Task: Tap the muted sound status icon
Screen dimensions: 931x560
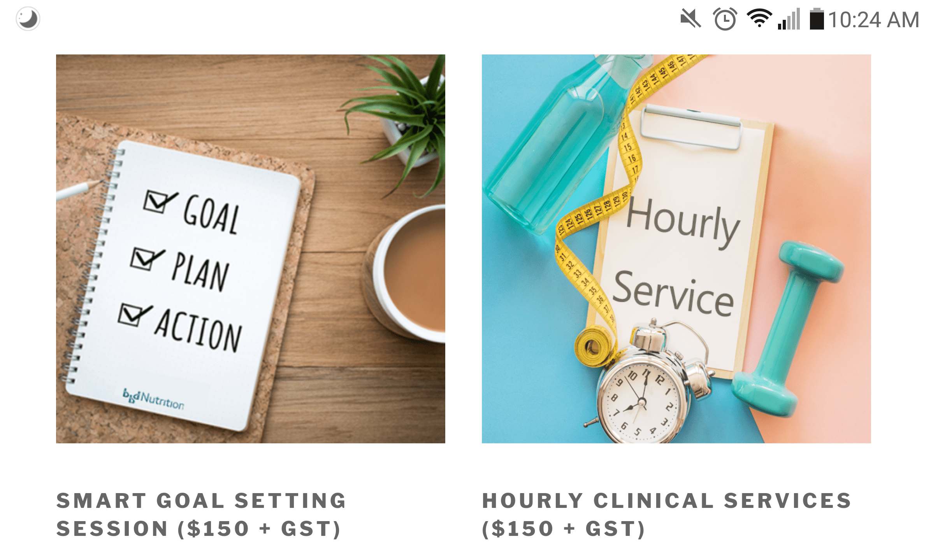Action: (x=690, y=19)
